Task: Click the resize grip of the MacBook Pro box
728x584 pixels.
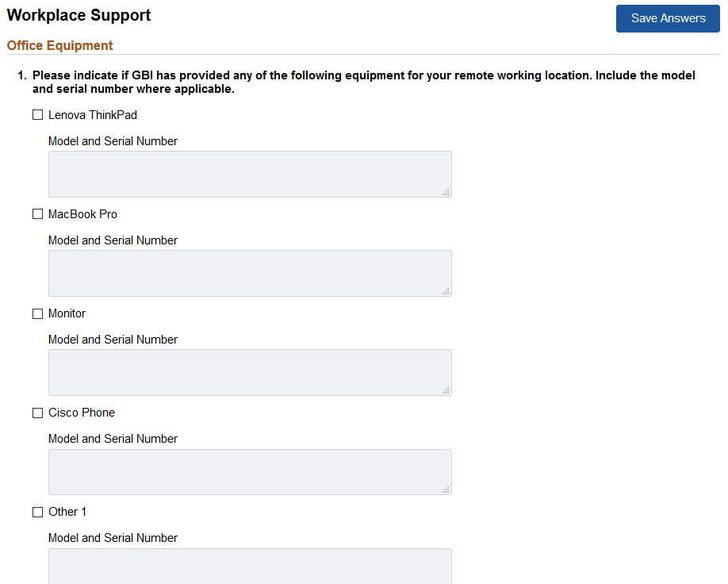Action: (x=447, y=290)
